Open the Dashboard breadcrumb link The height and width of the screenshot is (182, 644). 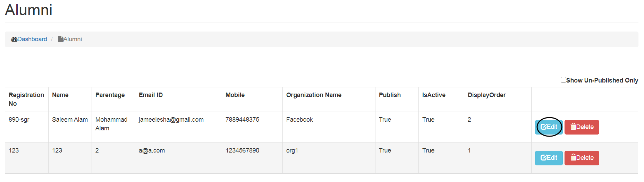[x=32, y=39]
